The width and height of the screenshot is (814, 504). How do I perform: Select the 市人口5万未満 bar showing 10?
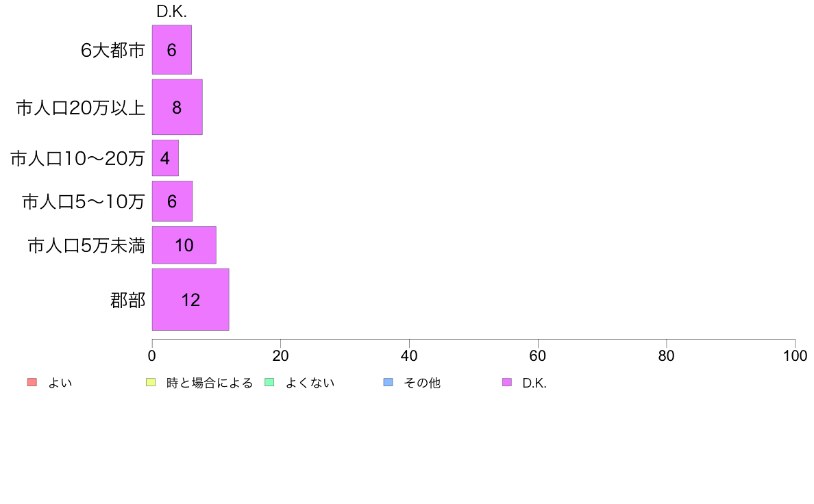point(184,245)
